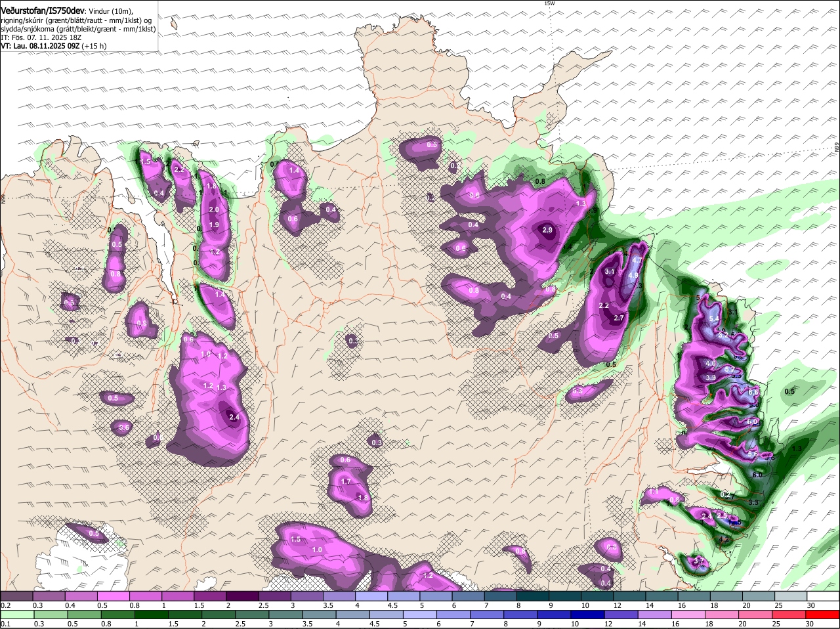Pick the light periwinkle snow swatch starting at 4

[x=371, y=596]
